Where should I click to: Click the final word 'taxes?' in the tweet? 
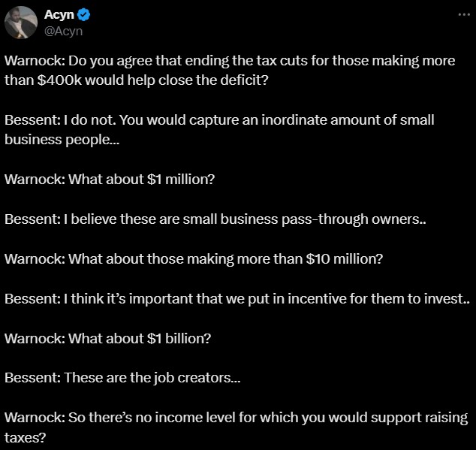(26, 438)
